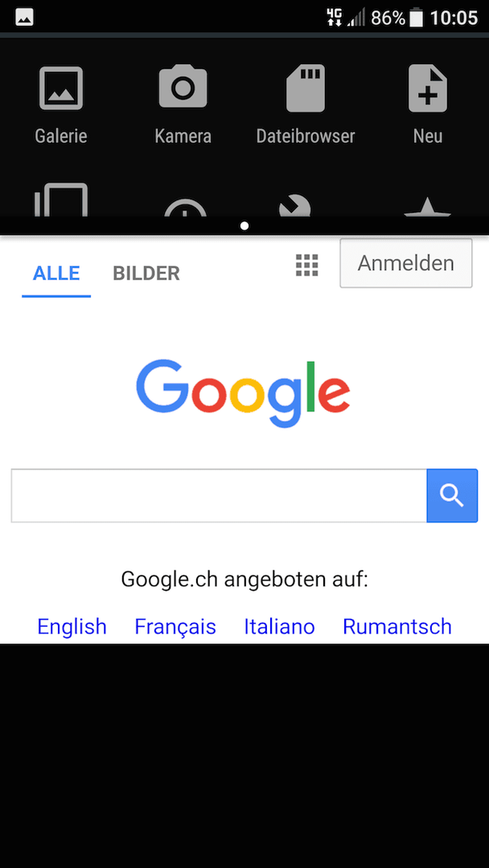
Task: Choose the Rumantsch language link
Action: pyautogui.click(x=397, y=627)
